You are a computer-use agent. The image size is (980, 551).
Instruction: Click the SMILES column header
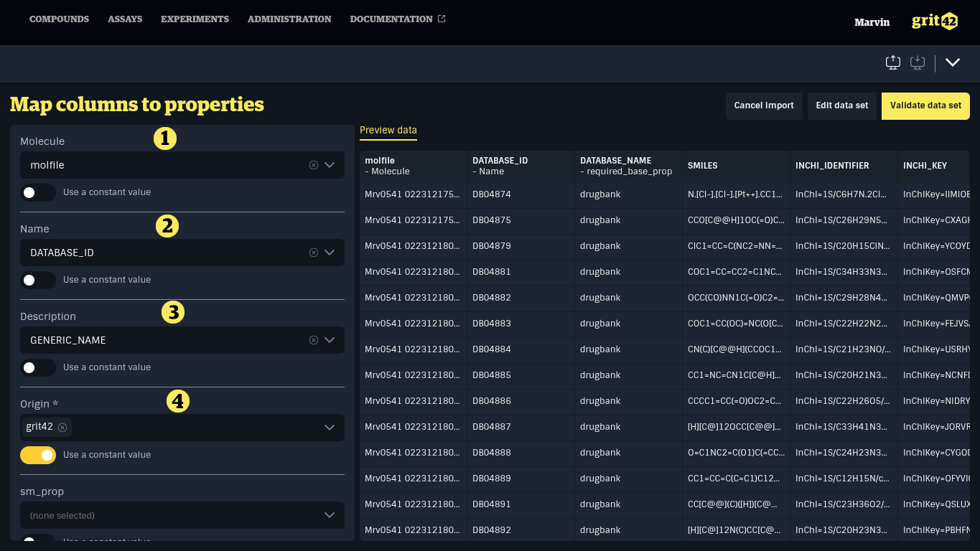pyautogui.click(x=737, y=166)
